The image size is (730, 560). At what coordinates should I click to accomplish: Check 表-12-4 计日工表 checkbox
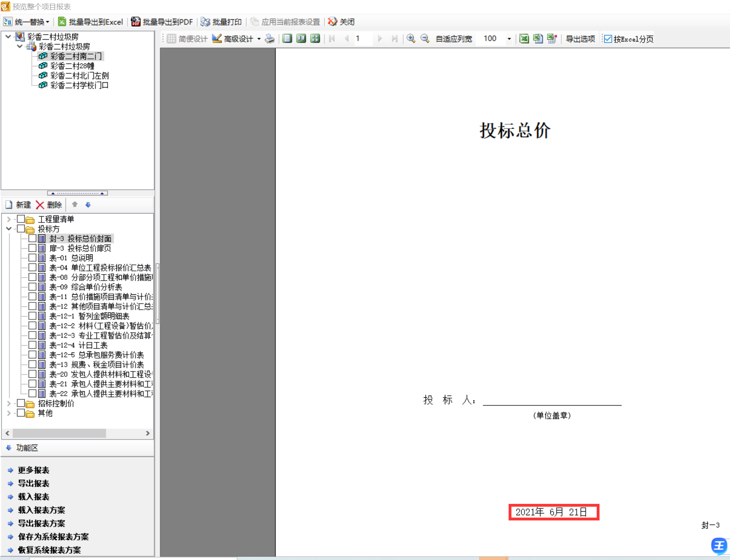pos(32,345)
